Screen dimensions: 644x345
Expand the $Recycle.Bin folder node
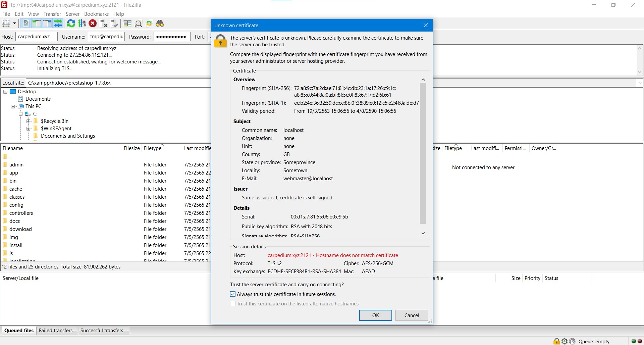29,121
